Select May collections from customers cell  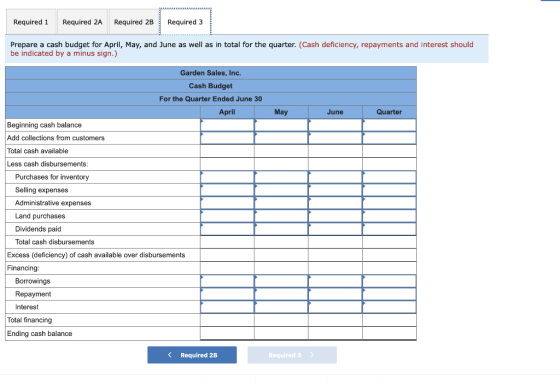point(281,138)
